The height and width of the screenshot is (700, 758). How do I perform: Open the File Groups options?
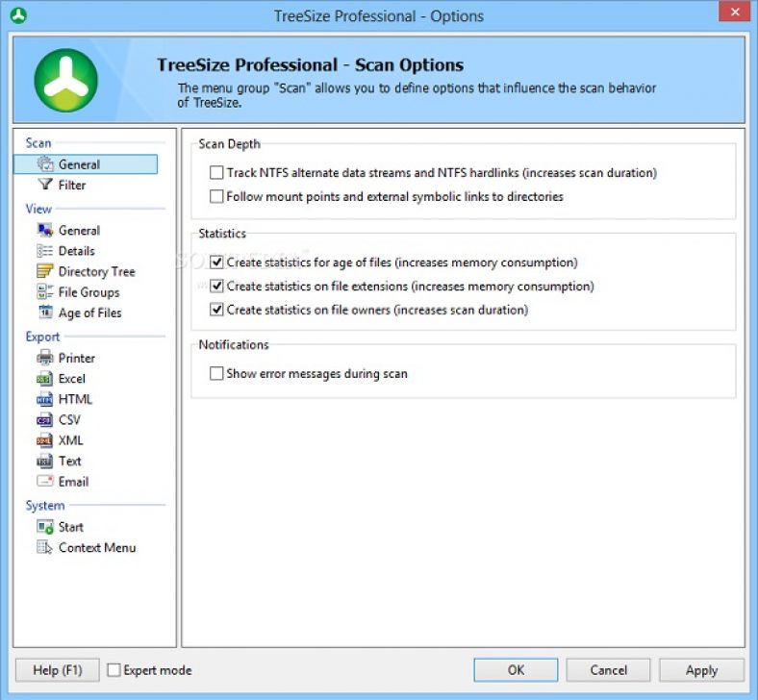point(88,292)
